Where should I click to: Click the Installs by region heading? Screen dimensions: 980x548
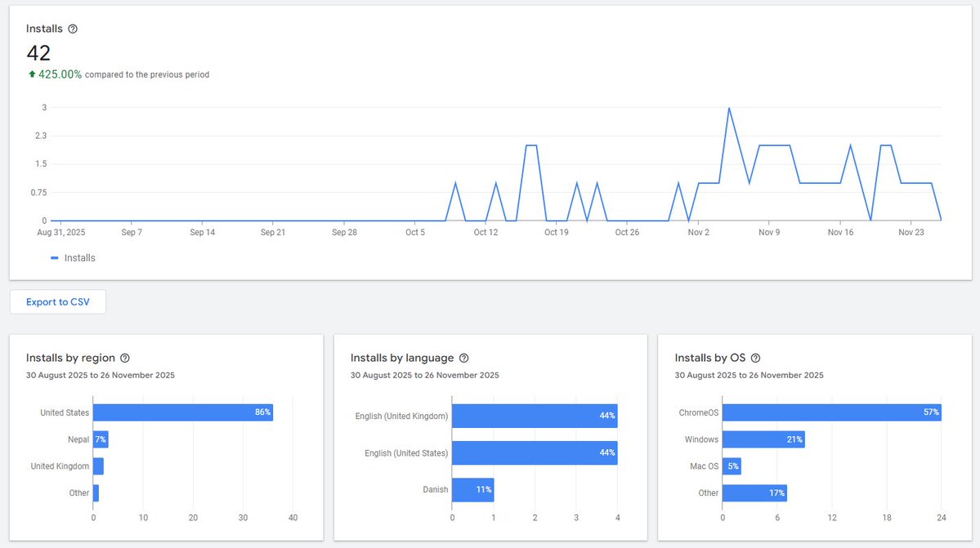70,358
